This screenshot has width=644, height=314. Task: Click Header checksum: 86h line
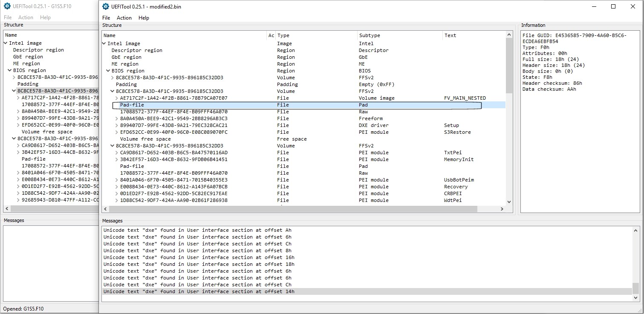(x=552, y=83)
